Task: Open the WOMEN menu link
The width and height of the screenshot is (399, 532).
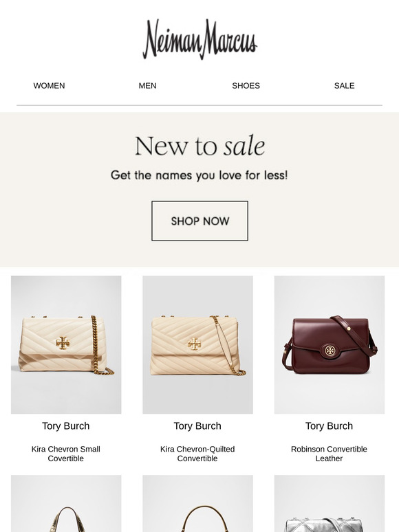Action: pos(50,86)
